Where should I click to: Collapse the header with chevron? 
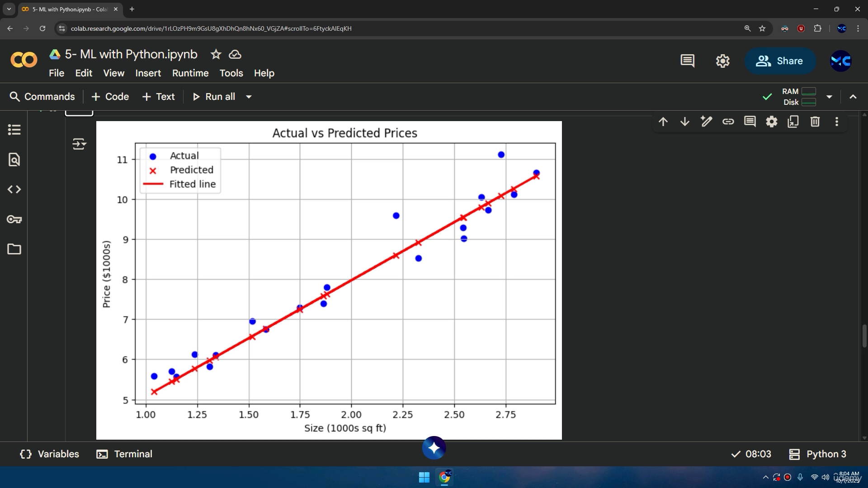point(853,97)
